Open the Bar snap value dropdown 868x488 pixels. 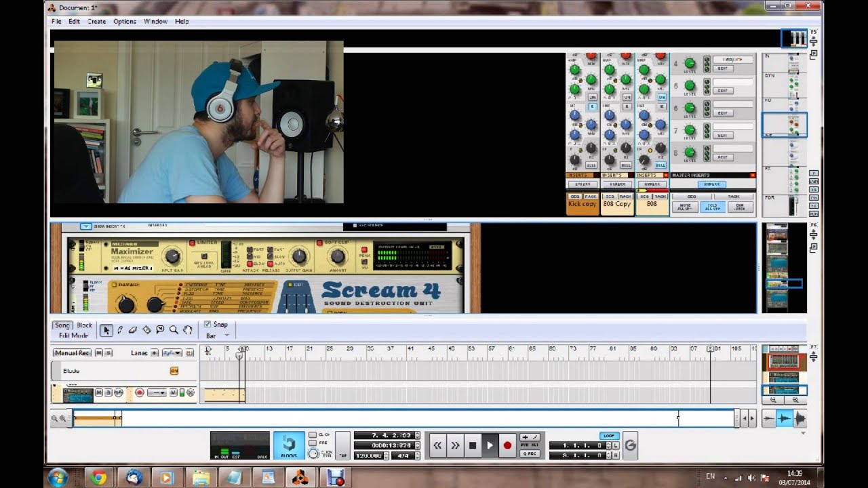click(x=218, y=335)
